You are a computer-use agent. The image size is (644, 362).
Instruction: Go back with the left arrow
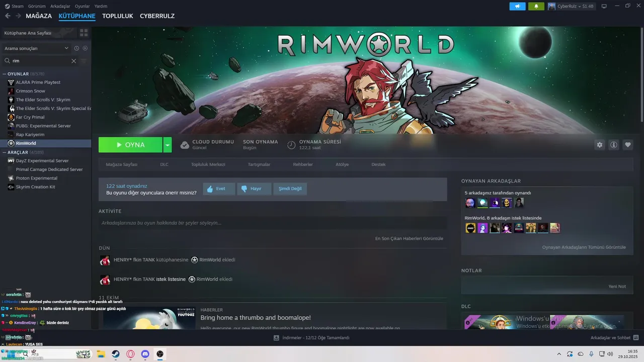(8, 16)
